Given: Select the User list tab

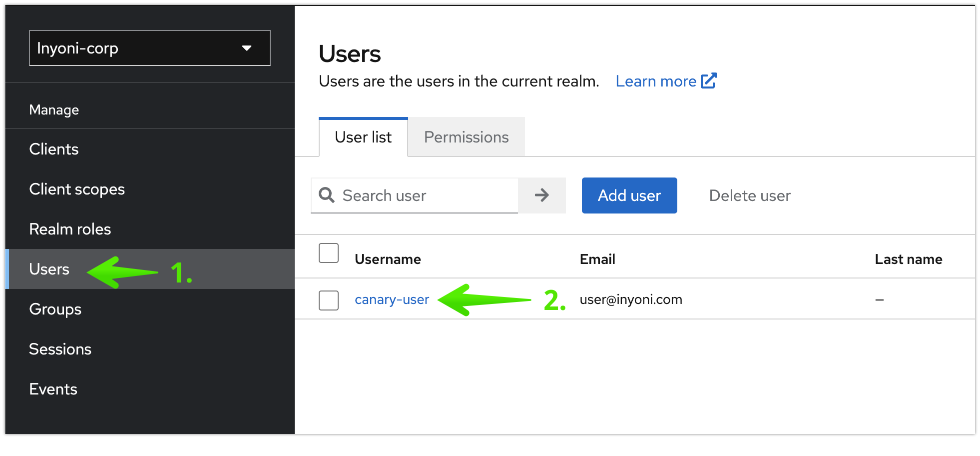Looking at the screenshot, I should [x=363, y=137].
